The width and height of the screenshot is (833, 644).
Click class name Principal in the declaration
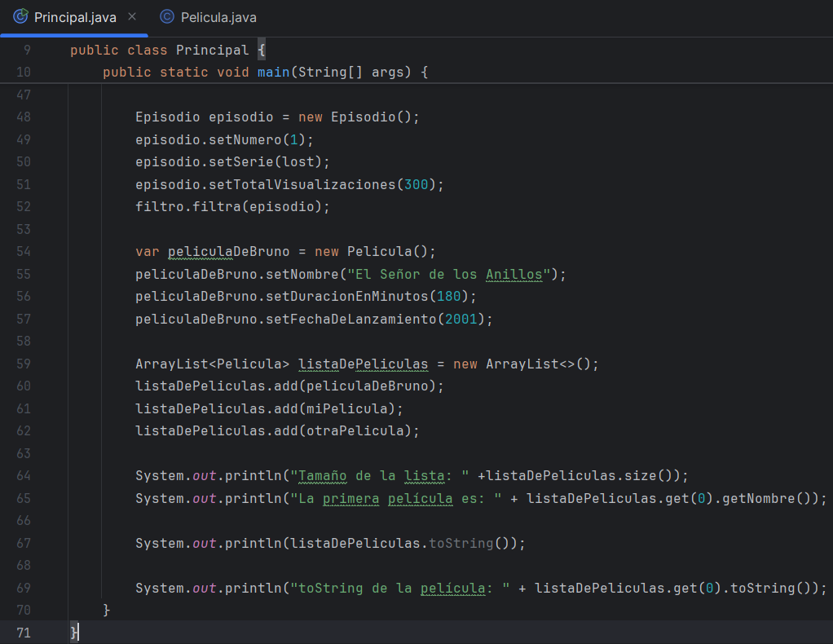pos(212,51)
